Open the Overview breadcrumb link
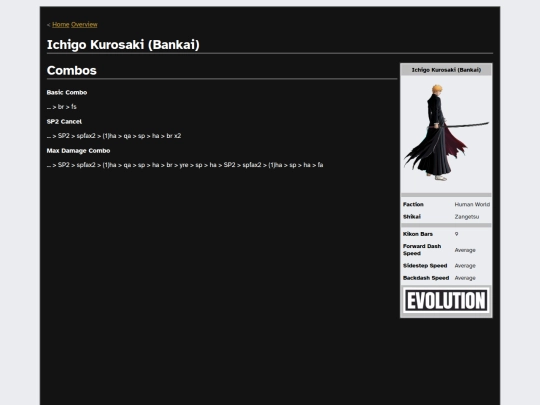 click(x=84, y=24)
